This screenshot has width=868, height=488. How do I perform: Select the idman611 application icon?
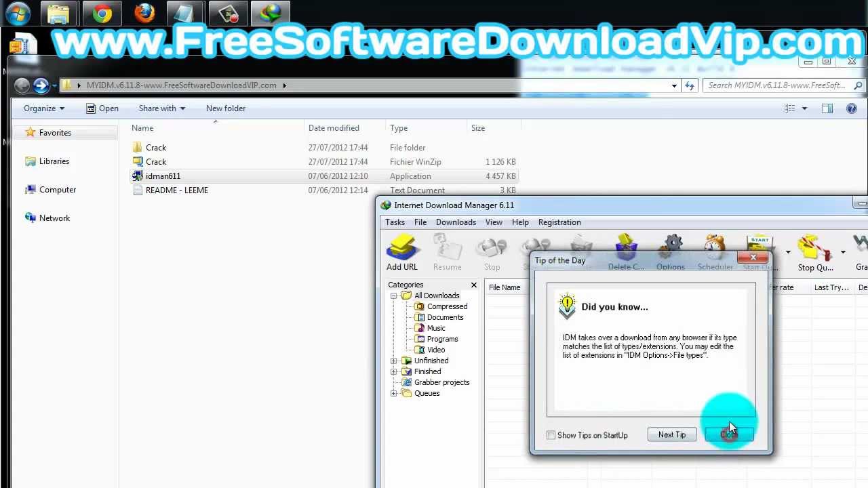click(x=138, y=176)
